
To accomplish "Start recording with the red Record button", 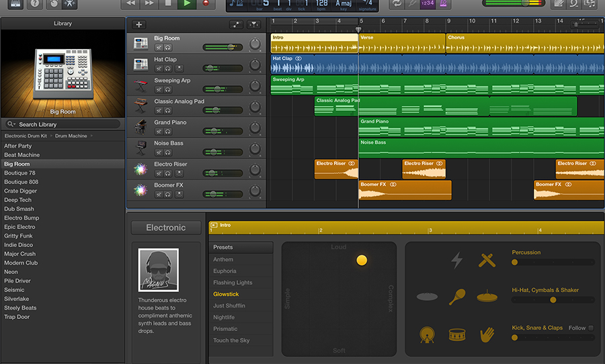I will click(206, 3).
